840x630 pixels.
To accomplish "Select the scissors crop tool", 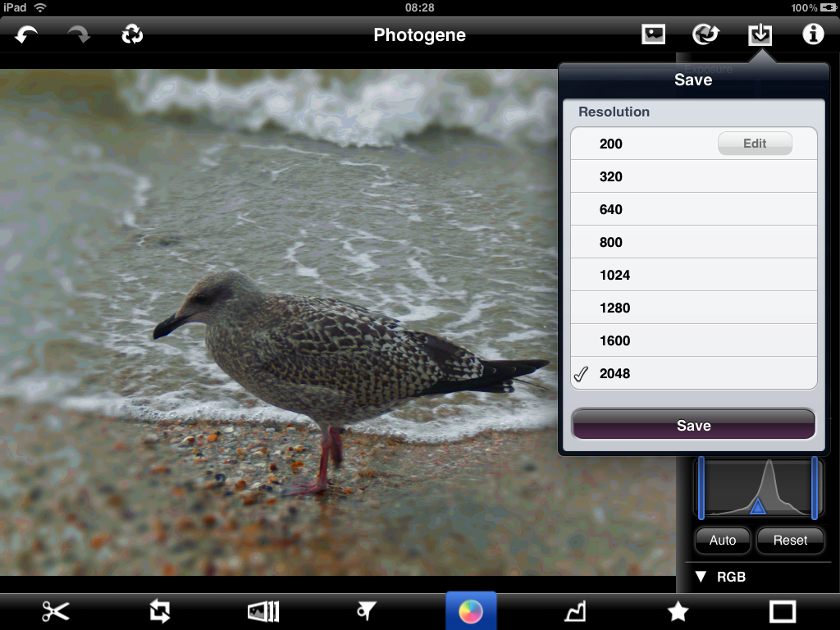I will click(x=56, y=611).
